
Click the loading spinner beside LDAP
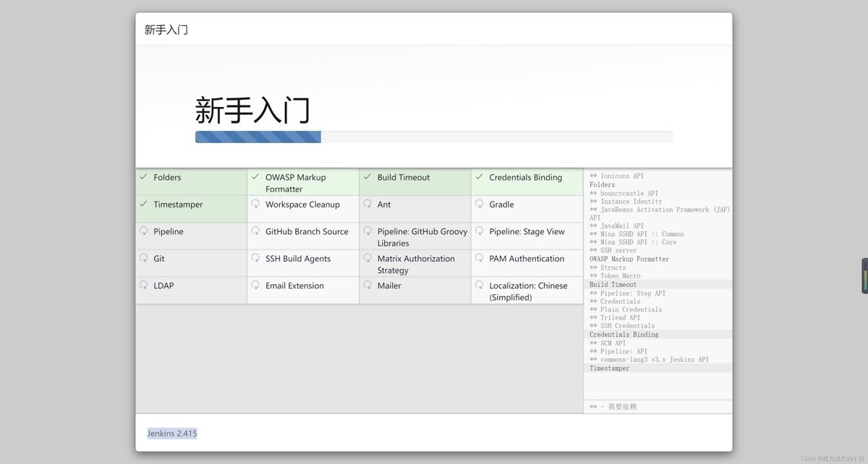[x=143, y=285]
